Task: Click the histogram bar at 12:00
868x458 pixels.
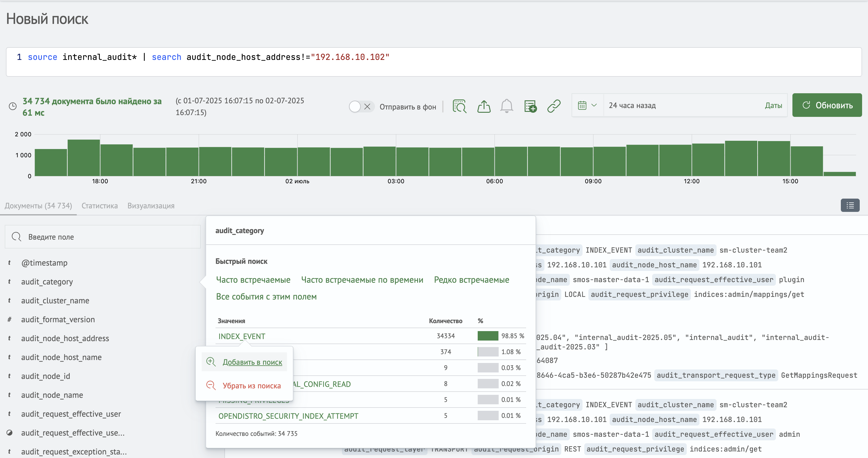Action: click(708, 160)
